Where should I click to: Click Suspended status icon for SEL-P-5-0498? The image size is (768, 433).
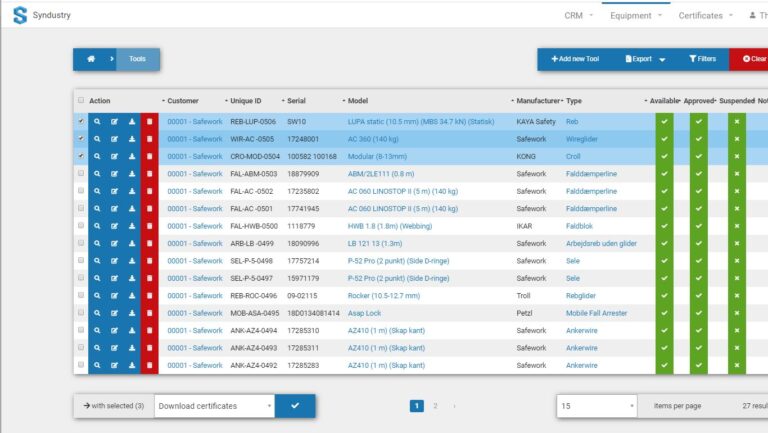[x=737, y=261]
